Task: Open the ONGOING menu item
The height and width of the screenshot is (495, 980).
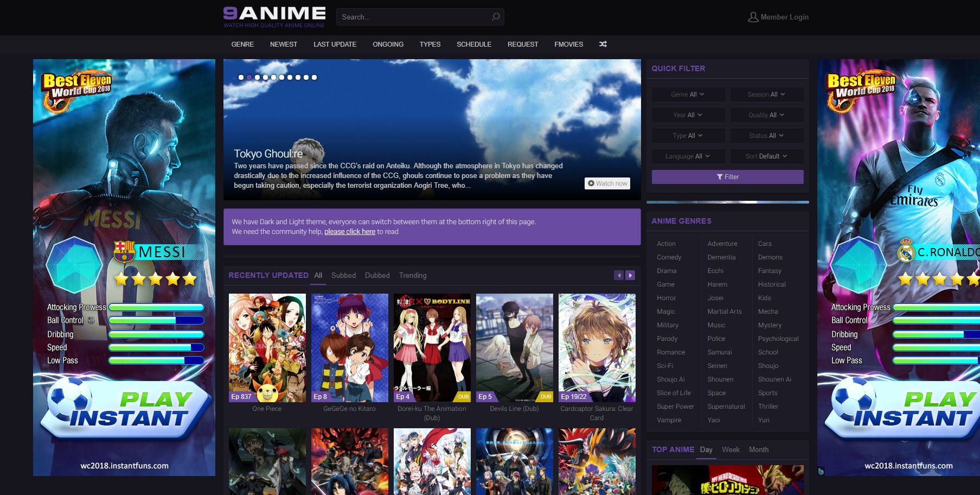Action: 388,45
